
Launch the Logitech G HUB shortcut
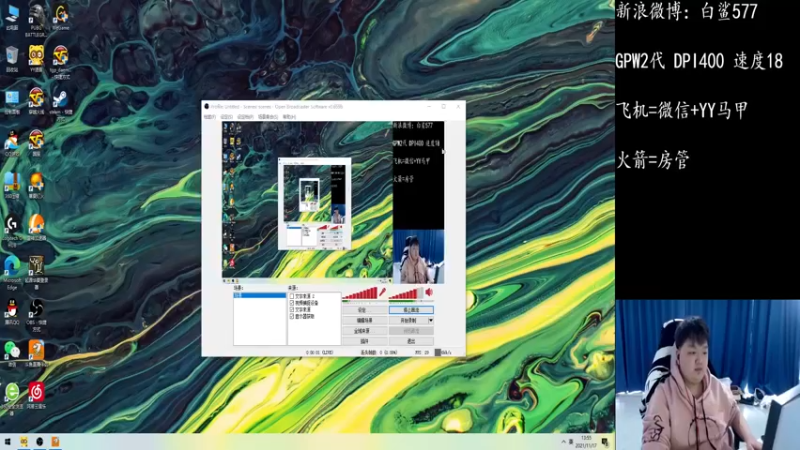[12, 230]
